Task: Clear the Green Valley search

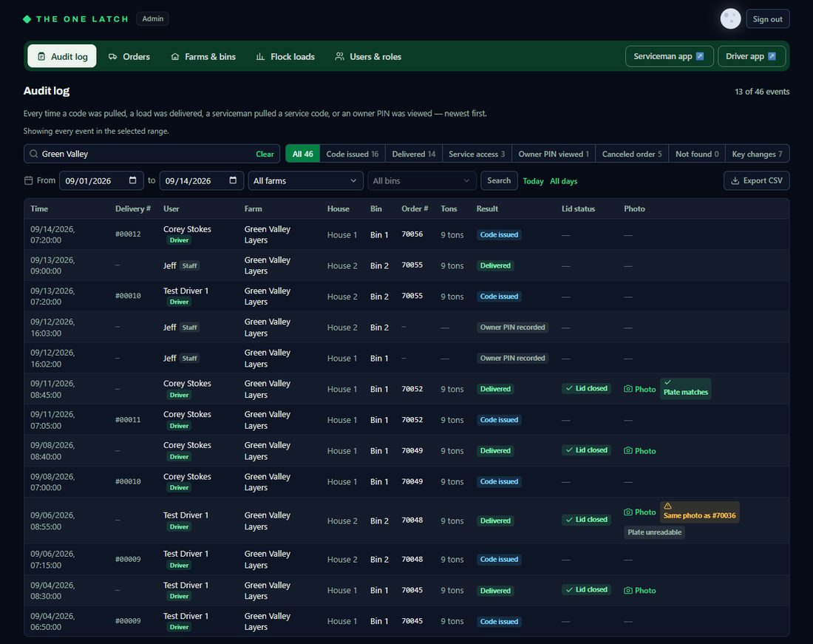Action: [265, 154]
